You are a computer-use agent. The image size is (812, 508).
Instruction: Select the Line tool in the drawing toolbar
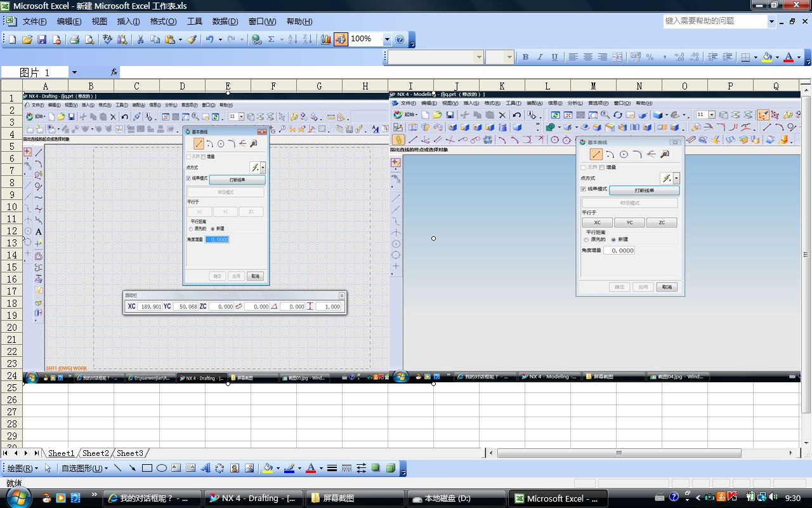(x=117, y=469)
